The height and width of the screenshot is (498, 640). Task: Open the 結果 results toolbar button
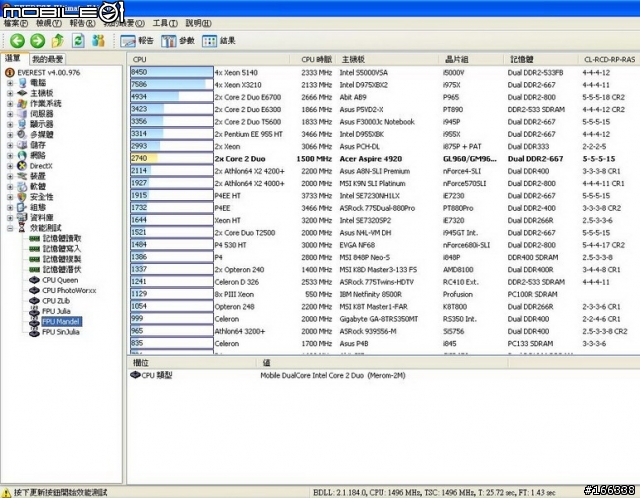(x=219, y=40)
